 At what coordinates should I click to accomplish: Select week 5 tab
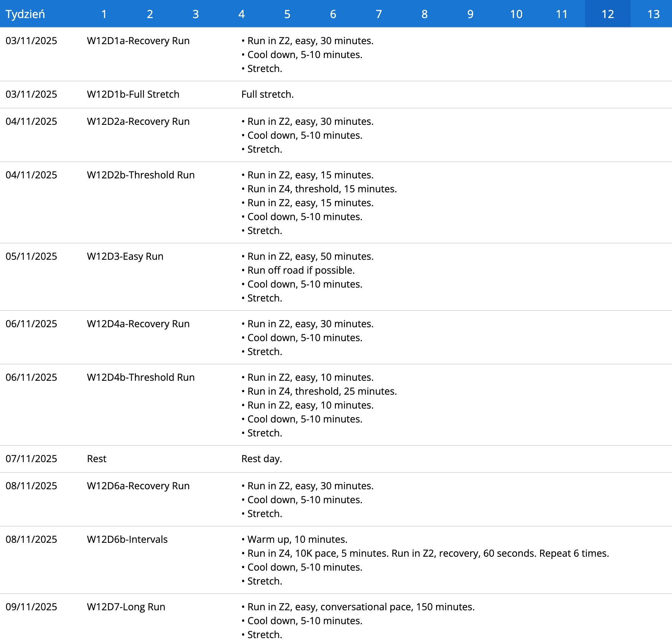(x=287, y=14)
